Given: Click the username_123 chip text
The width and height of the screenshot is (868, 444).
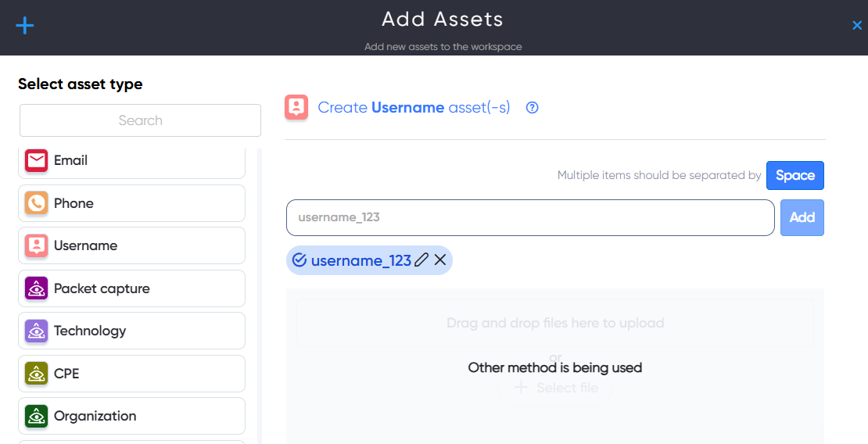Looking at the screenshot, I should pyautogui.click(x=361, y=261).
